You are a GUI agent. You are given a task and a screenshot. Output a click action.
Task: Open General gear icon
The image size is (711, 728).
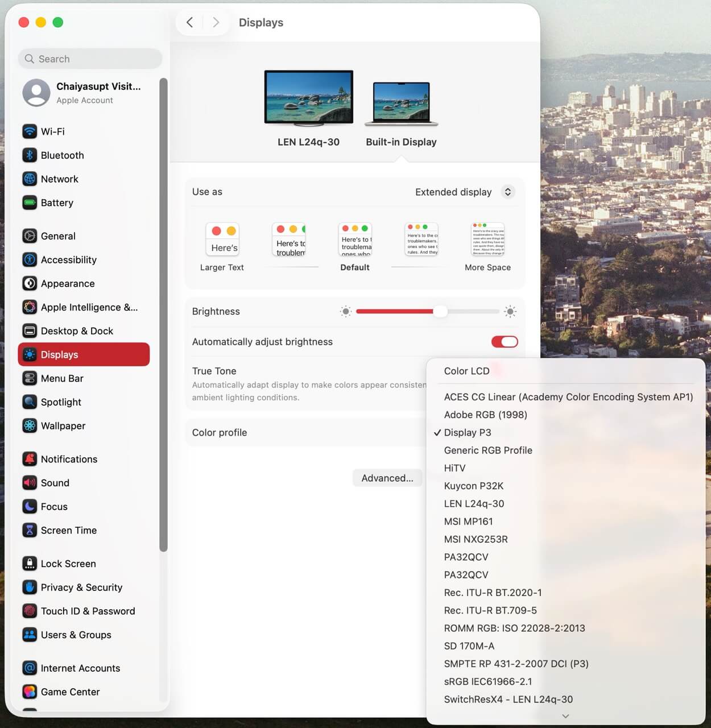point(30,236)
